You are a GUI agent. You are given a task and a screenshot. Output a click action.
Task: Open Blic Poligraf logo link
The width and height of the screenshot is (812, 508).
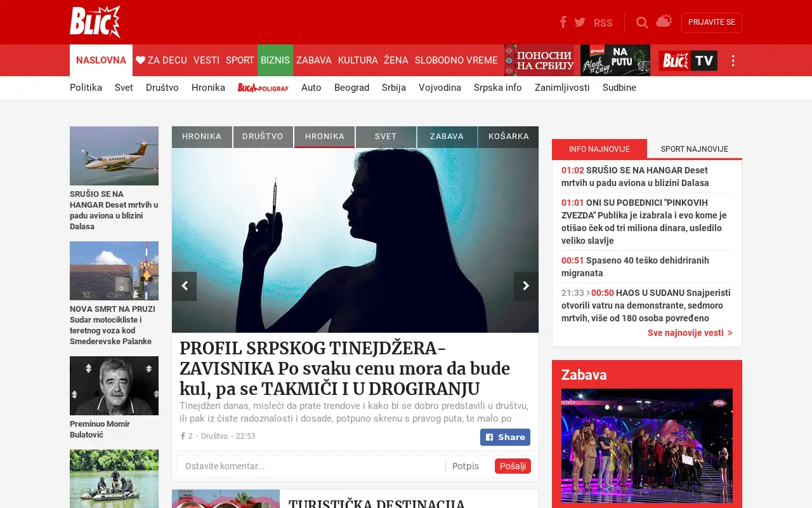263,88
